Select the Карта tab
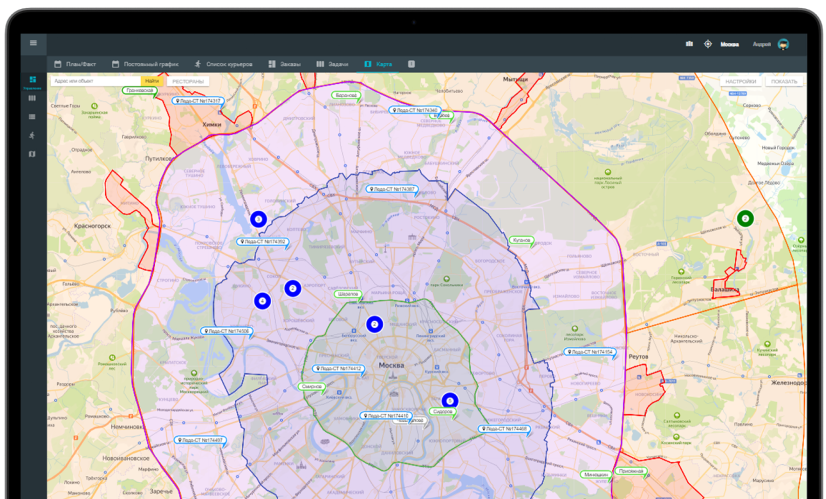 (x=378, y=64)
